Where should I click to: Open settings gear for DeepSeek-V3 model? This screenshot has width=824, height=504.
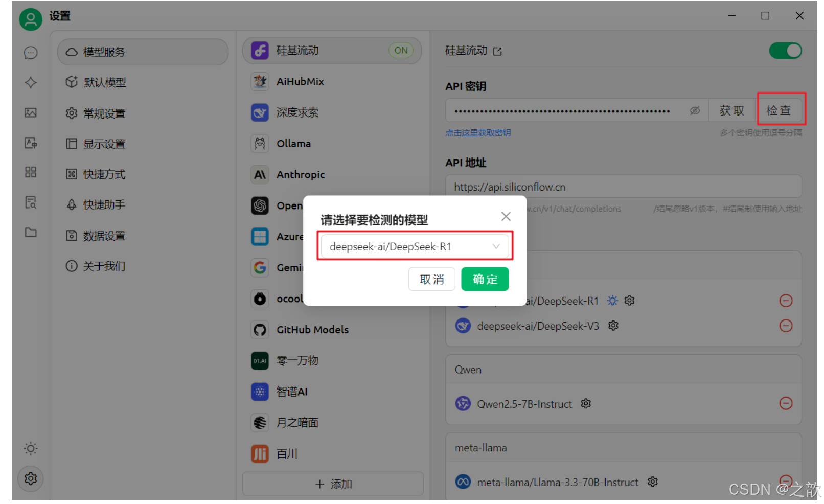pyautogui.click(x=613, y=326)
